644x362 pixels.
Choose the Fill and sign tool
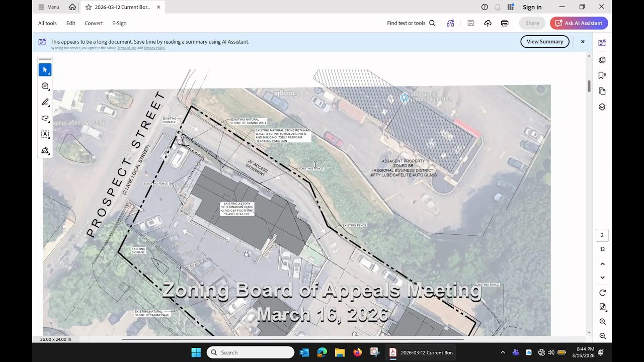[45, 150]
